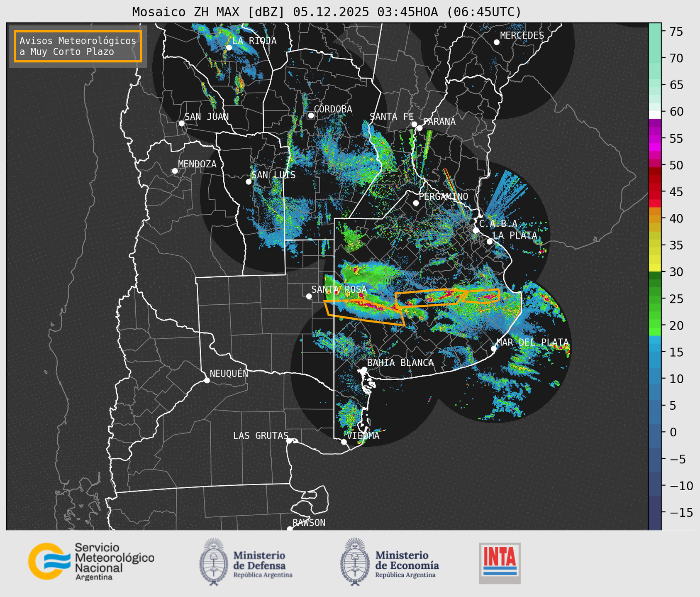The width and height of the screenshot is (700, 597).
Task: Click the LA PLATA city label
Action: (x=515, y=235)
